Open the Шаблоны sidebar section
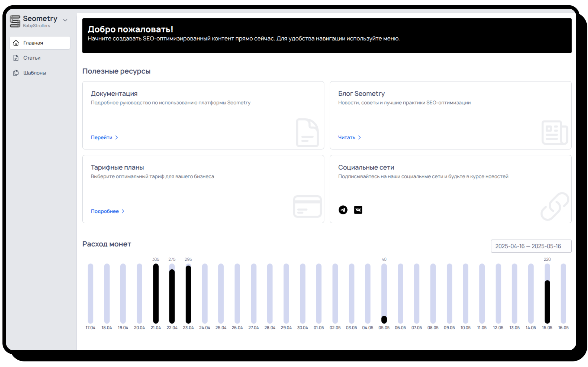 34,73
